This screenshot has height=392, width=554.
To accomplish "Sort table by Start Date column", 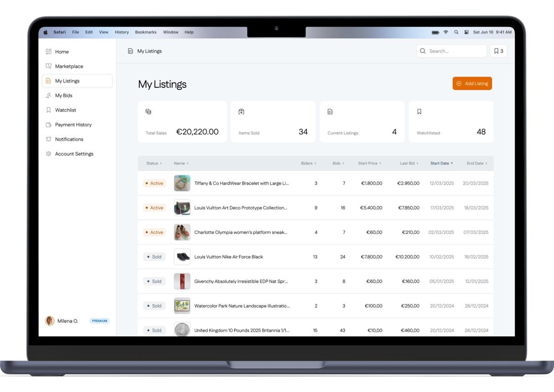I will coord(441,163).
